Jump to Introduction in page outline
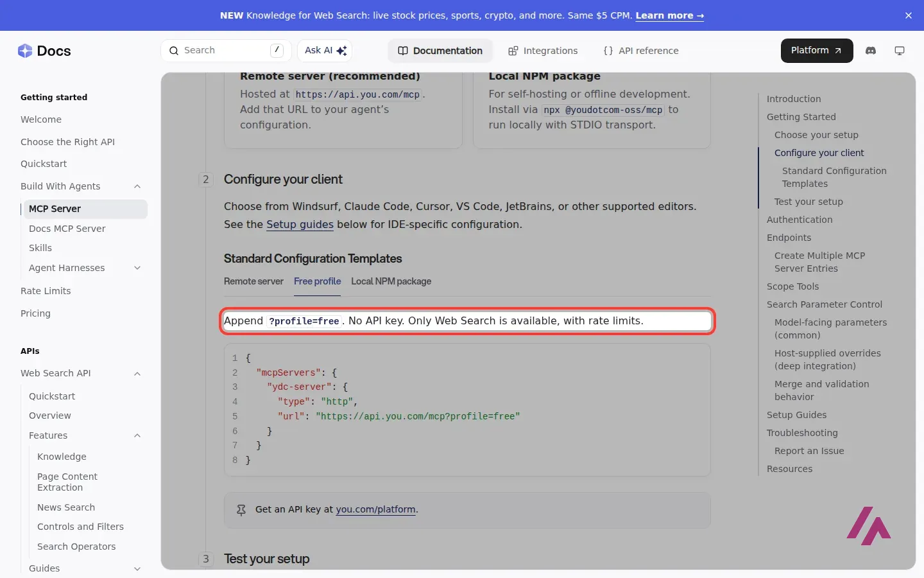Viewport: 924px width, 578px height. coord(794,99)
